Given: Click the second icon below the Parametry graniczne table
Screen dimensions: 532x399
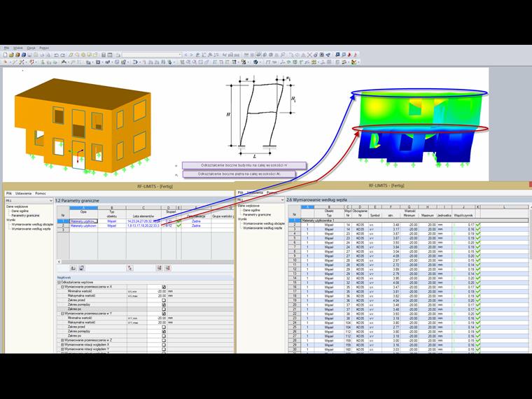Looking at the screenshot, I should click(82, 268).
